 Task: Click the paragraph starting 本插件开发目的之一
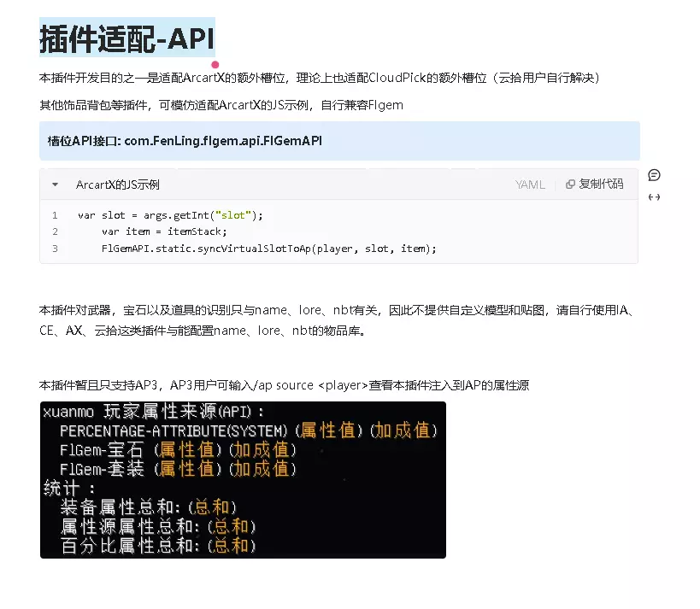319,78
